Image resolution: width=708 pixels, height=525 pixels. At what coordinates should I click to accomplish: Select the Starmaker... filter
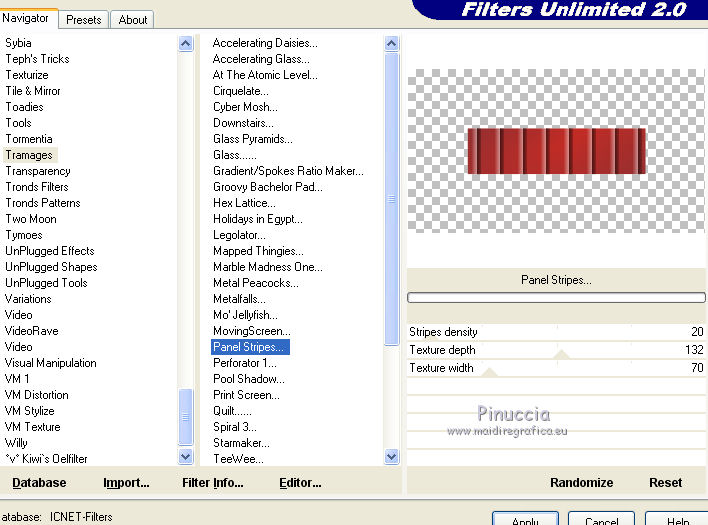point(242,443)
